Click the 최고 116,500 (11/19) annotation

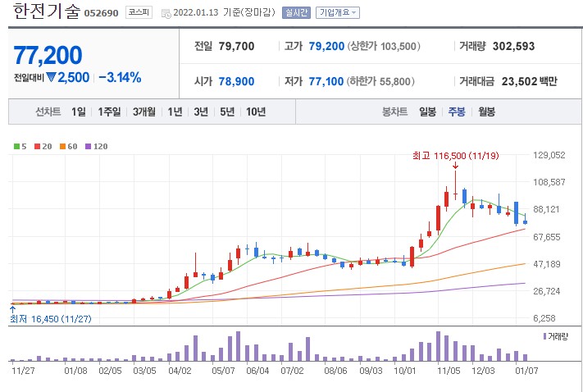pyautogui.click(x=455, y=156)
